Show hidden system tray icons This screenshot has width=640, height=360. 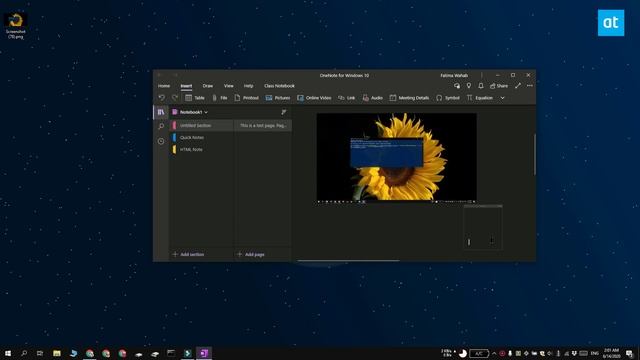tap(494, 353)
